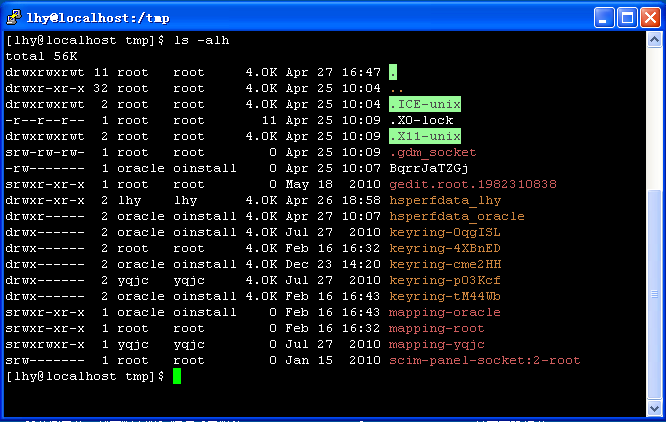Maximize the terminal window
This screenshot has height=422, width=666.
click(627, 15)
